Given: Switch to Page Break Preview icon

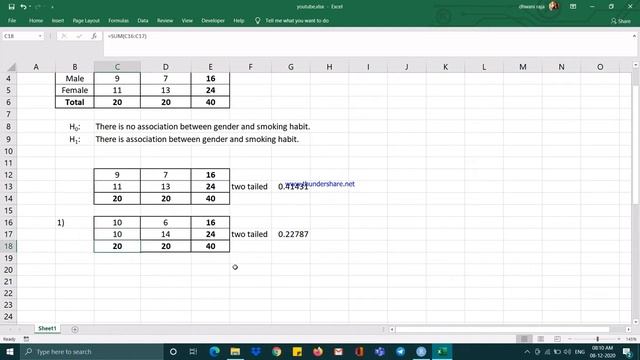Looking at the screenshot, I should pos(557,339).
